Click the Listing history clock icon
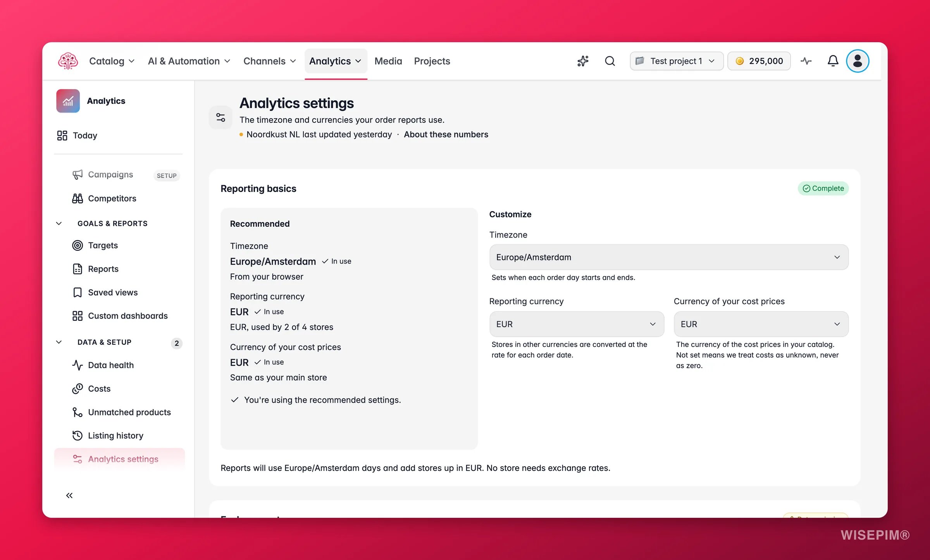 pos(77,436)
